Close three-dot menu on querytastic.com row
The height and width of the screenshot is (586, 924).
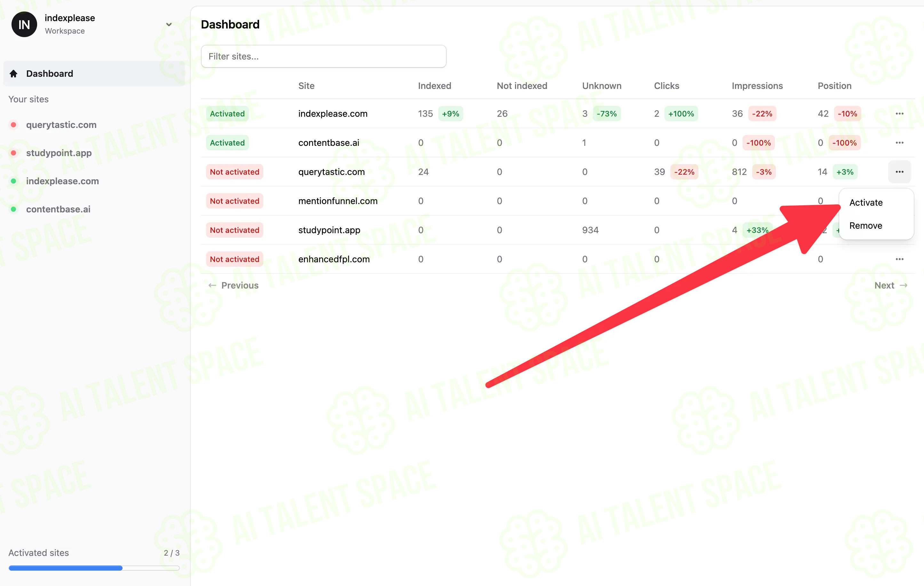click(899, 172)
